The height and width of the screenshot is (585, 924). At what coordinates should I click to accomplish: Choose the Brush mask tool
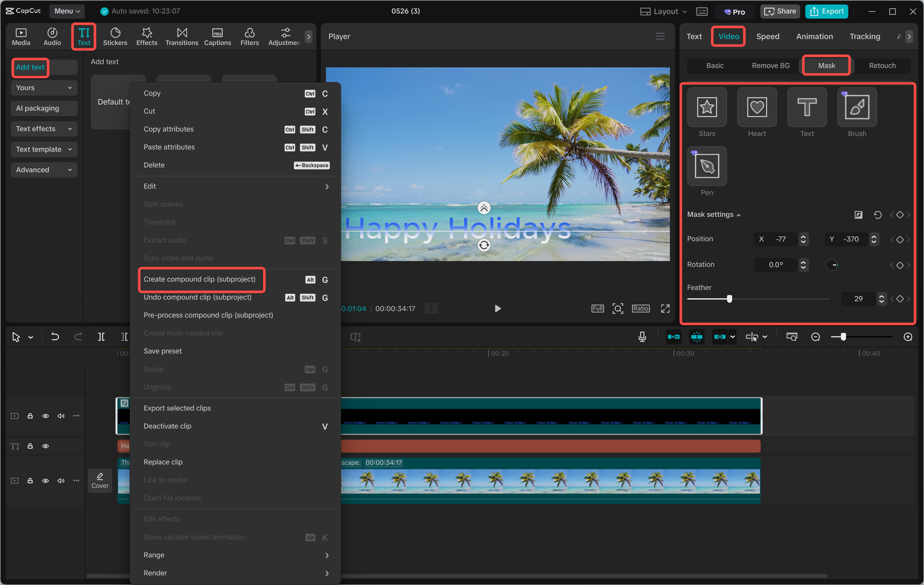tap(857, 107)
